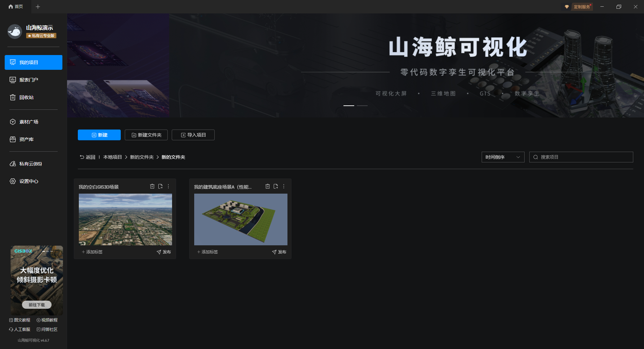Viewport: 644px width, 349px height.
Task: Open the 我的项目 section
Action: pyautogui.click(x=34, y=62)
